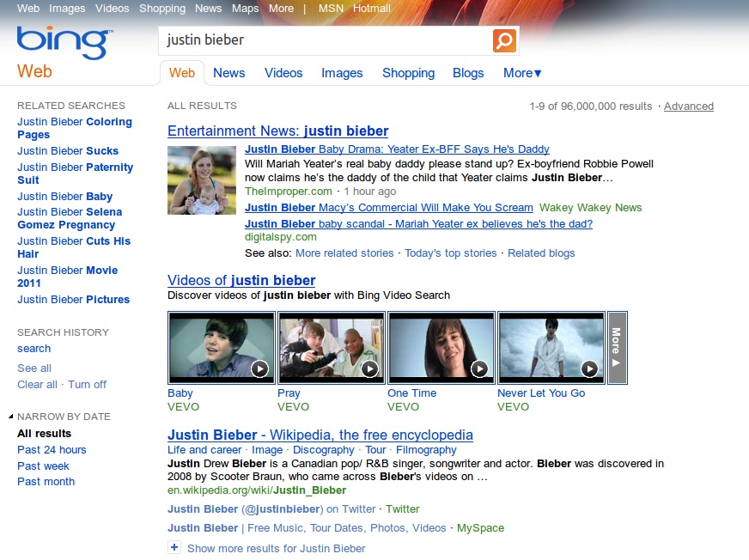Image resolution: width=749 pixels, height=560 pixels.
Task: Click the Related blogs link
Action: [x=541, y=253]
